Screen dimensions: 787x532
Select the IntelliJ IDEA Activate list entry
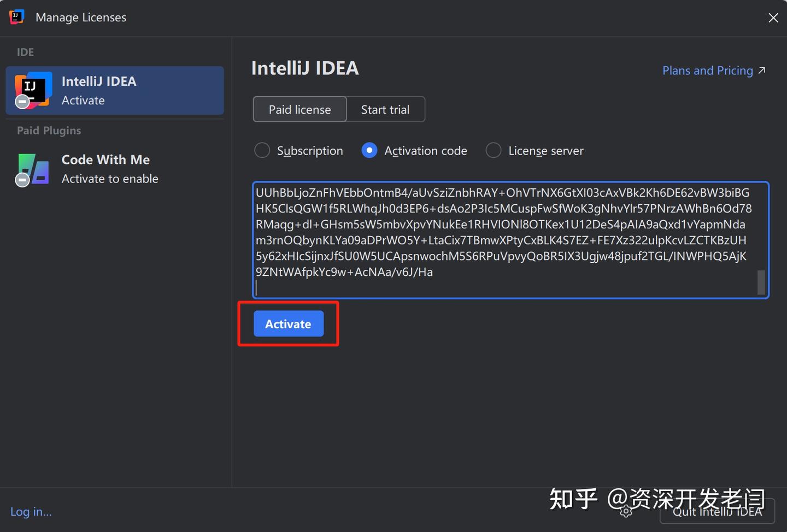(x=115, y=91)
